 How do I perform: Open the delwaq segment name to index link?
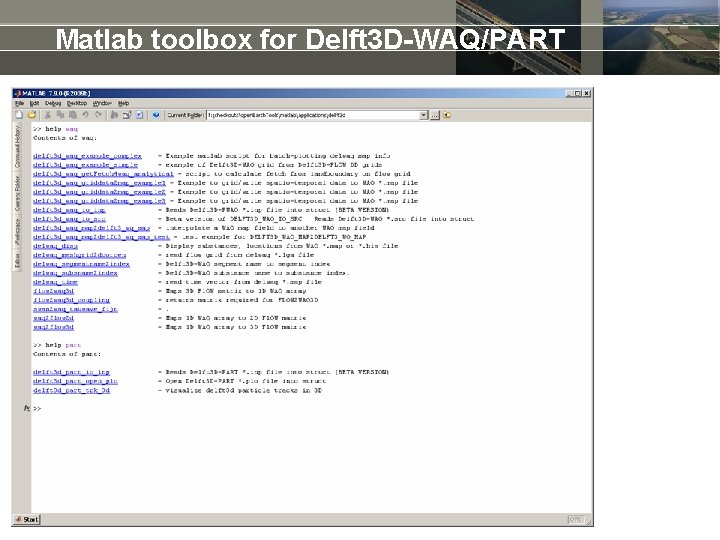pos(81,264)
